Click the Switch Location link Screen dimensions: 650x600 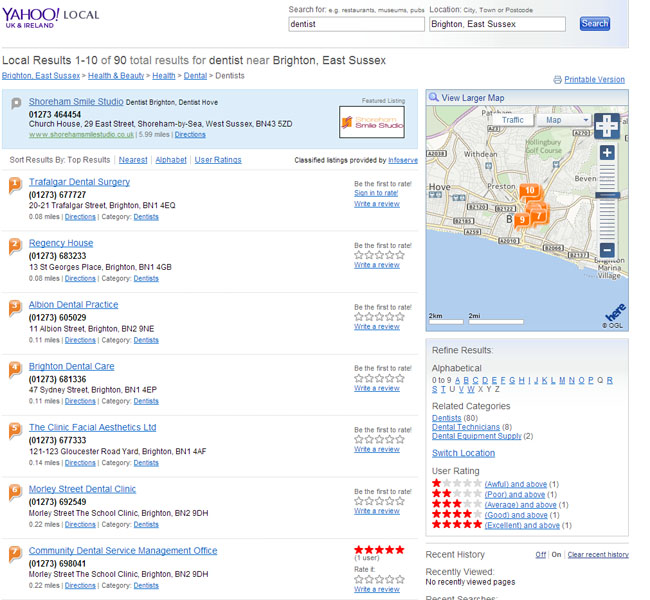pyautogui.click(x=463, y=453)
